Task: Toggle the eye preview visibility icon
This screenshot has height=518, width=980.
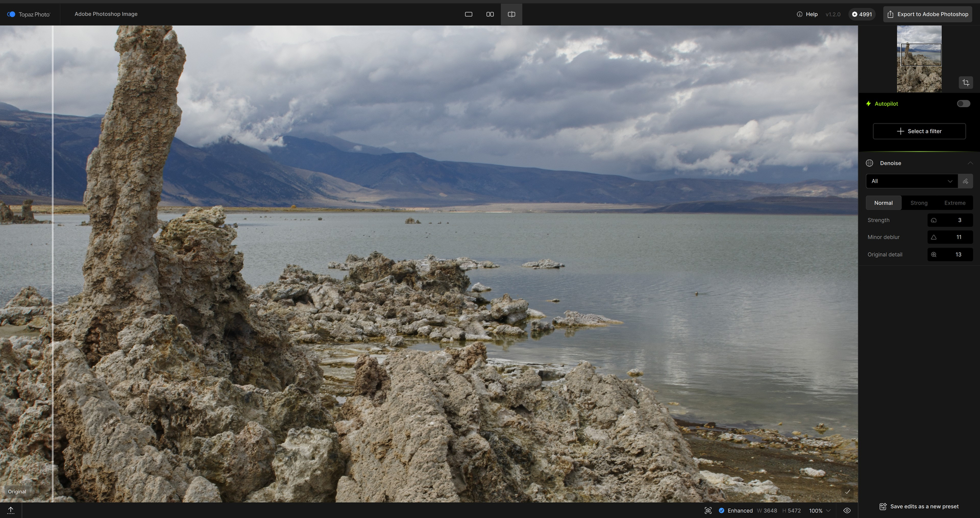Action: pyautogui.click(x=847, y=511)
